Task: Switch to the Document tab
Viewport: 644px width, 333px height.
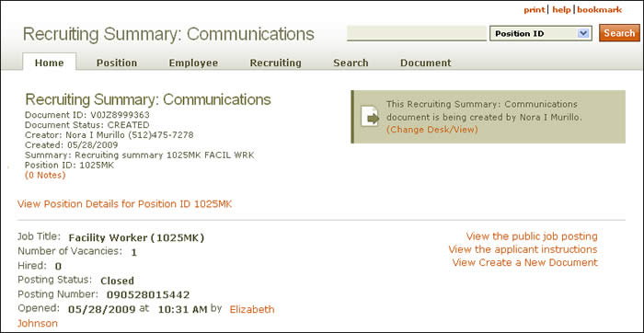Action: click(x=425, y=63)
